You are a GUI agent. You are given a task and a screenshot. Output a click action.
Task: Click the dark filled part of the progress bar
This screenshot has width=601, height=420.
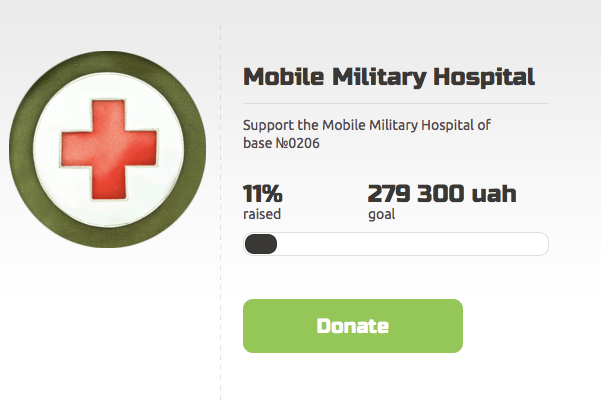point(260,244)
